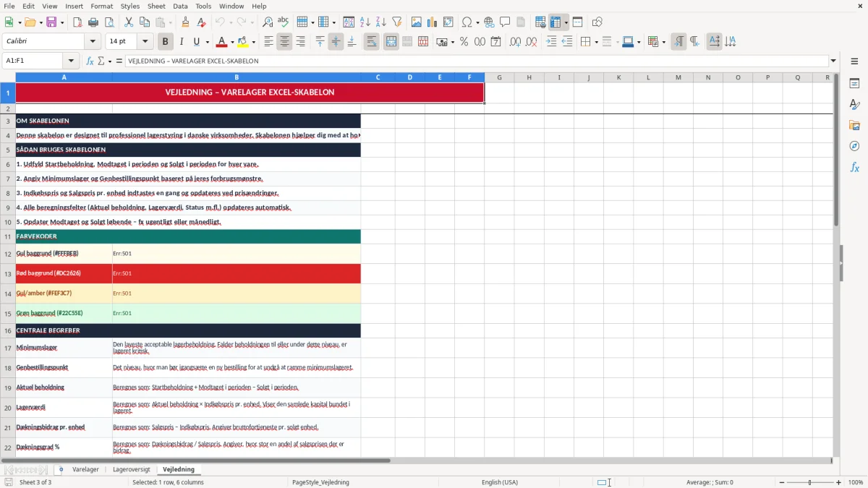Toggle Center Vertically alignment
This screenshot has width=868, height=488.
tap(336, 42)
